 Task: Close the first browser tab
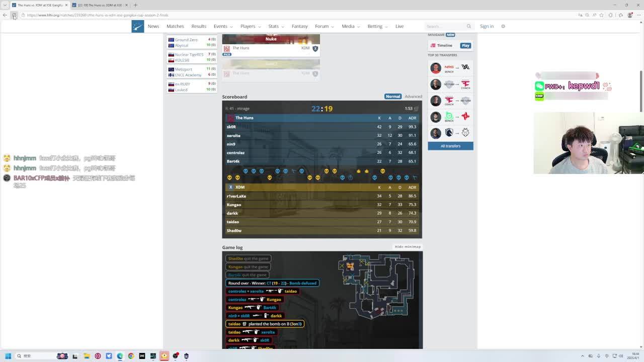[x=67, y=5]
